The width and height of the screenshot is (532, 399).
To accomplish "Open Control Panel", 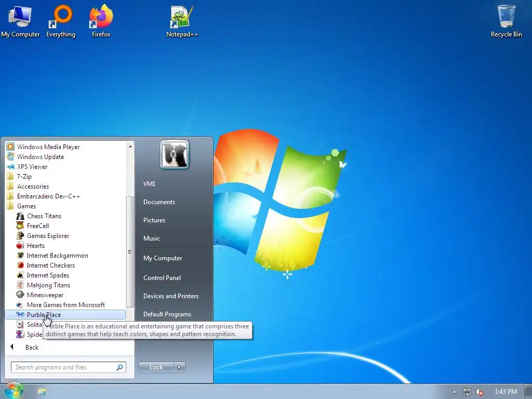I will 162,277.
